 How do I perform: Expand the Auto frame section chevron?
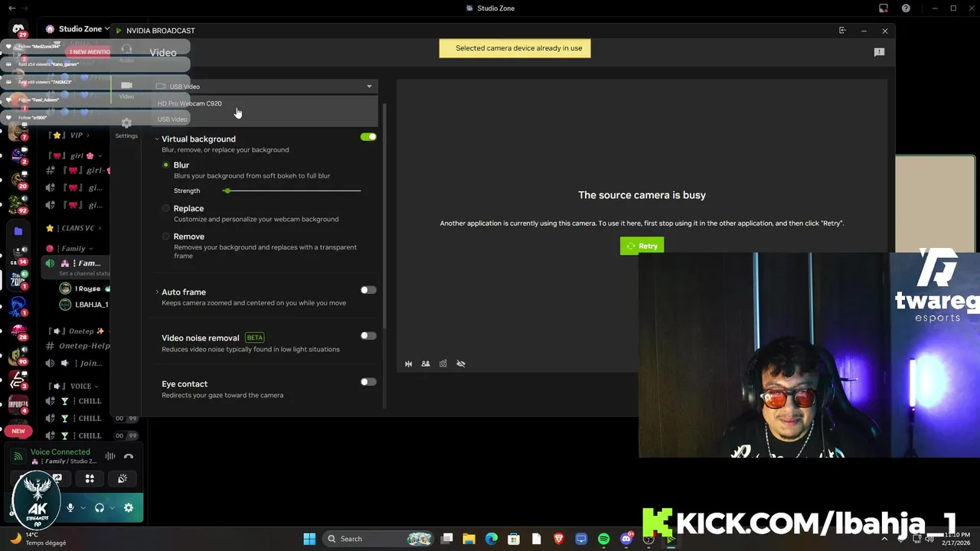tap(157, 292)
